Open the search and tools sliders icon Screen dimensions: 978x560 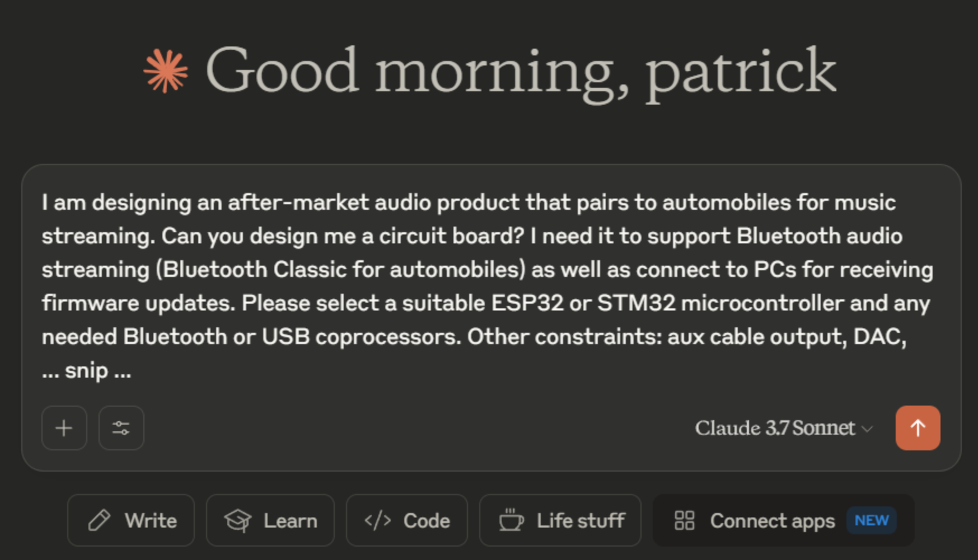pyautogui.click(x=121, y=428)
